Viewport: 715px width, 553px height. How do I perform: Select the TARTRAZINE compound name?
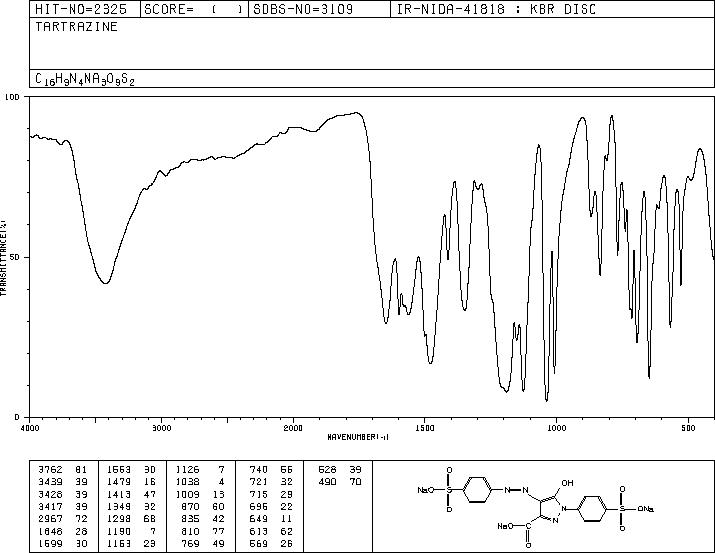click(x=76, y=26)
